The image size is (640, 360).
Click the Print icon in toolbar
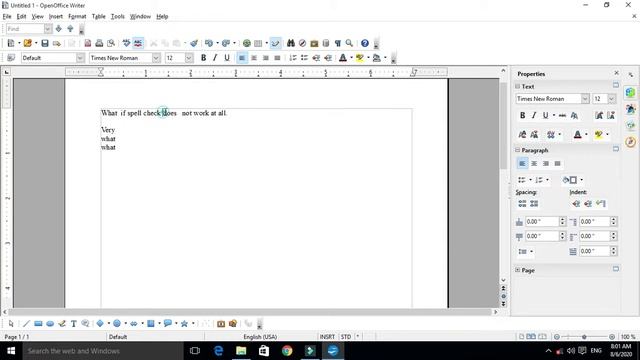coord(99,43)
